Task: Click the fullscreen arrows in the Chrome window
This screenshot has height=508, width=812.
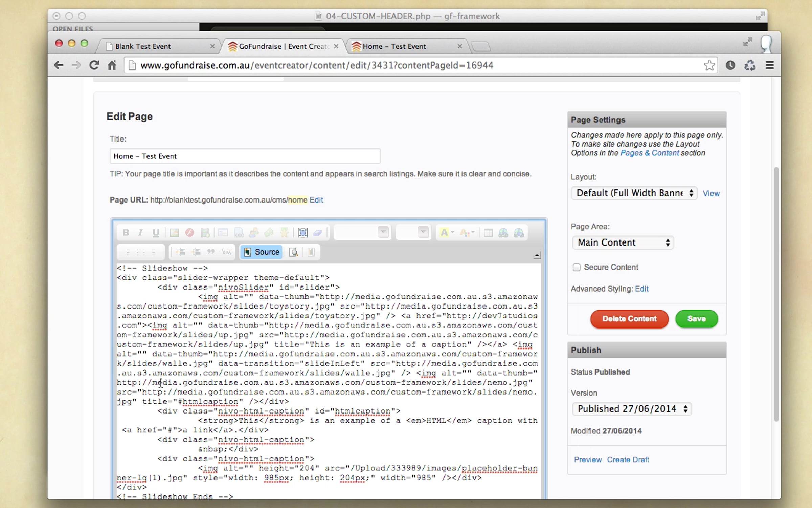Action: (x=748, y=42)
